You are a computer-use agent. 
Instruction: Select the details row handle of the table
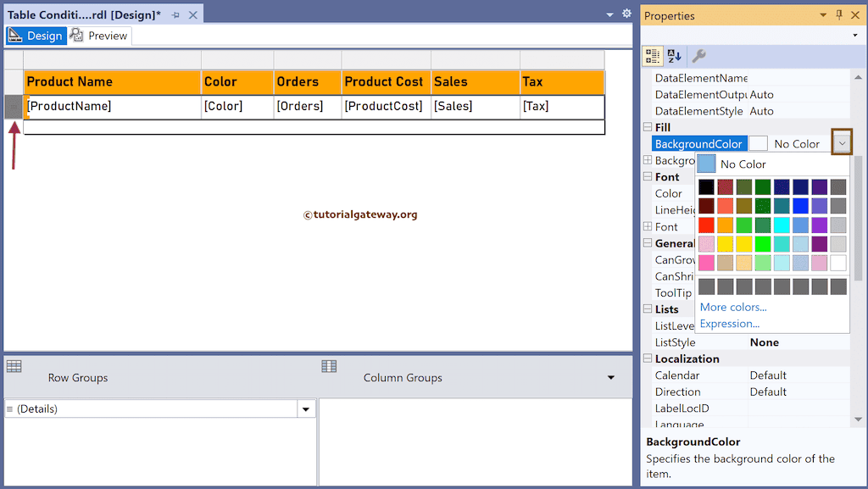click(14, 107)
